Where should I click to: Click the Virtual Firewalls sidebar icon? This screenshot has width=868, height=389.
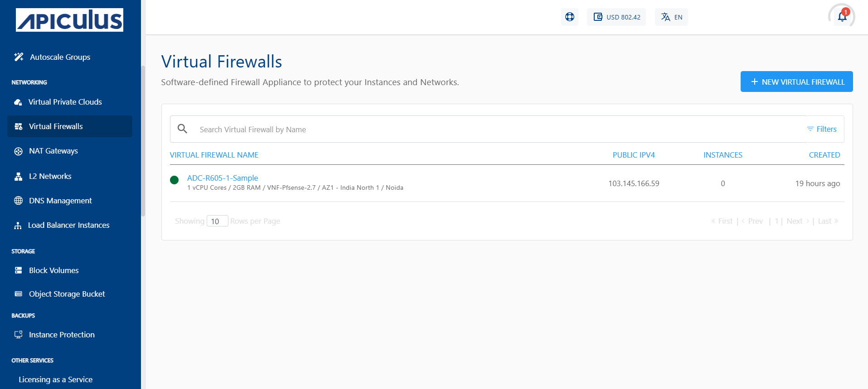pyautogui.click(x=19, y=126)
